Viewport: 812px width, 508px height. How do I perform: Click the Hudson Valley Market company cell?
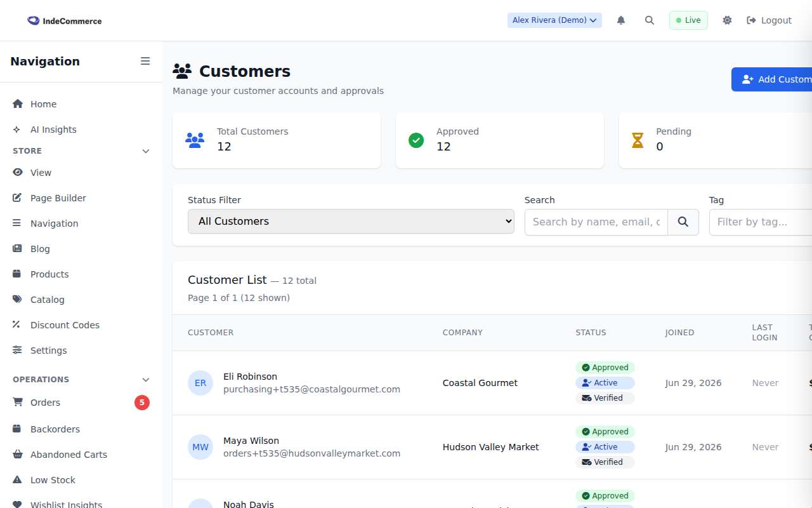tap(491, 447)
